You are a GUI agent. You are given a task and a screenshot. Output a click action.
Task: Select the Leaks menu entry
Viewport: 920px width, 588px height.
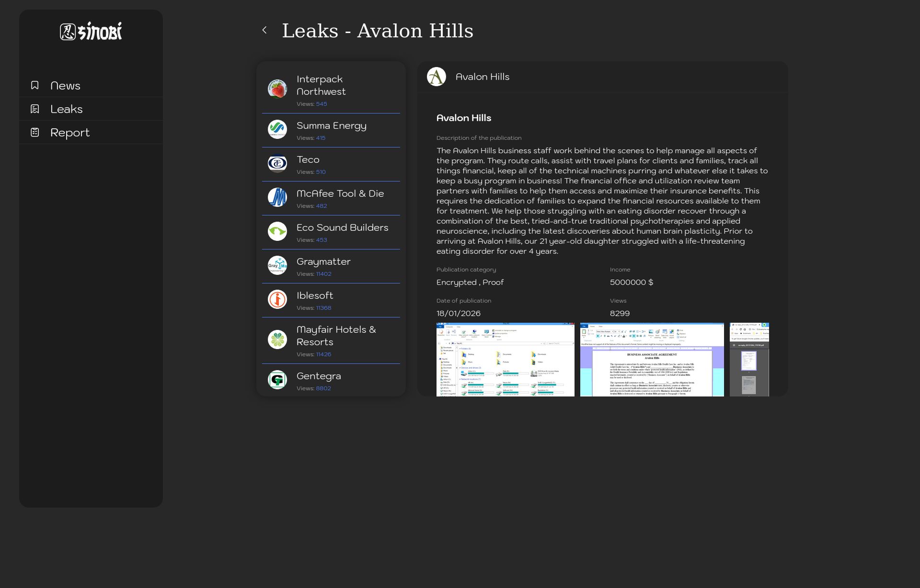66,109
